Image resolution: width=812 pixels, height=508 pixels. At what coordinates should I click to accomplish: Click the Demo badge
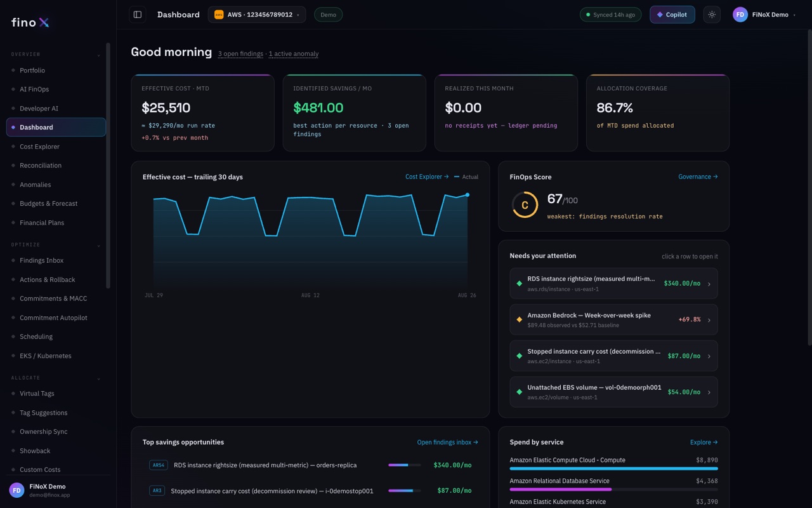coord(328,15)
